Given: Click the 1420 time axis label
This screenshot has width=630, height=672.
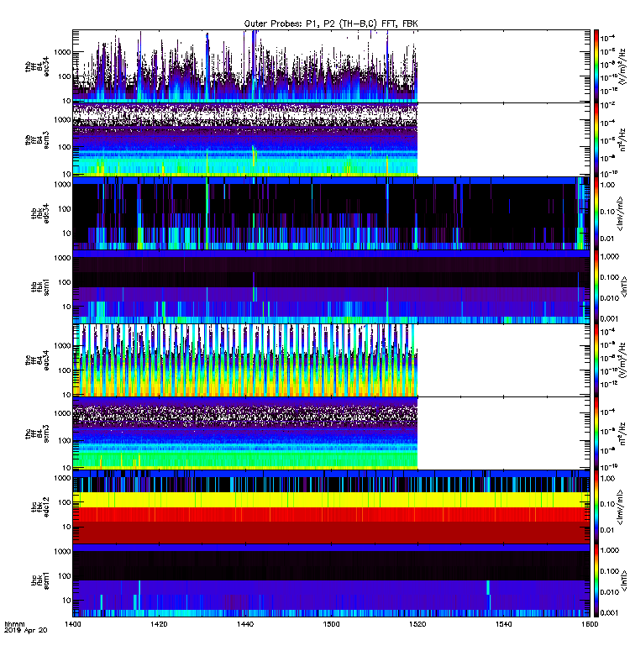Looking at the screenshot, I should click(159, 624).
